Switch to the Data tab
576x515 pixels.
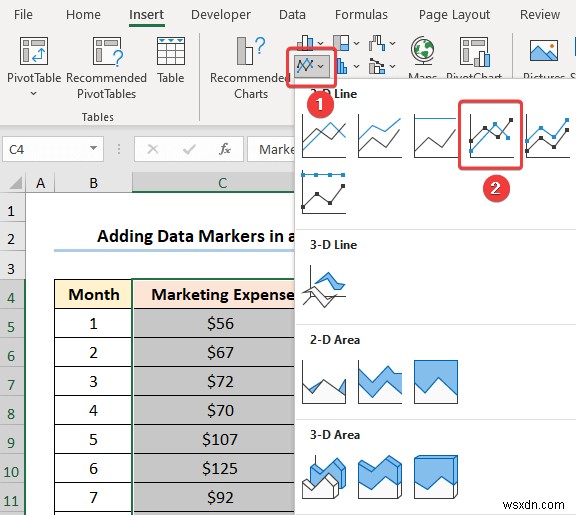point(292,15)
